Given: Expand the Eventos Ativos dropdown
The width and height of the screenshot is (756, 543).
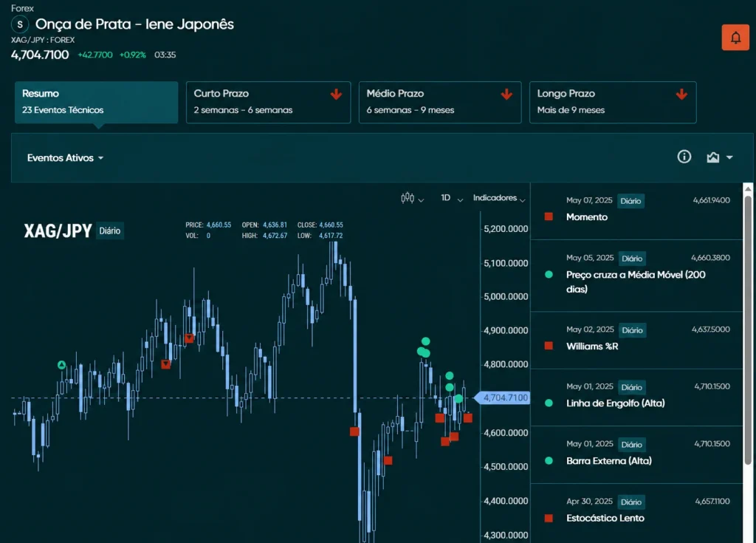Looking at the screenshot, I should (65, 158).
